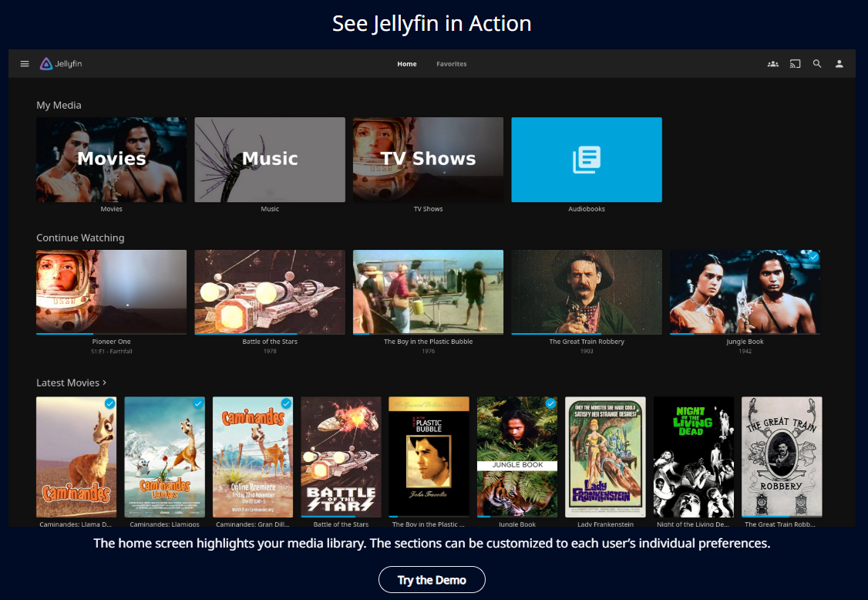Image resolution: width=868 pixels, height=600 pixels.
Task: Open Lady Frankenstein poster
Action: click(x=605, y=457)
